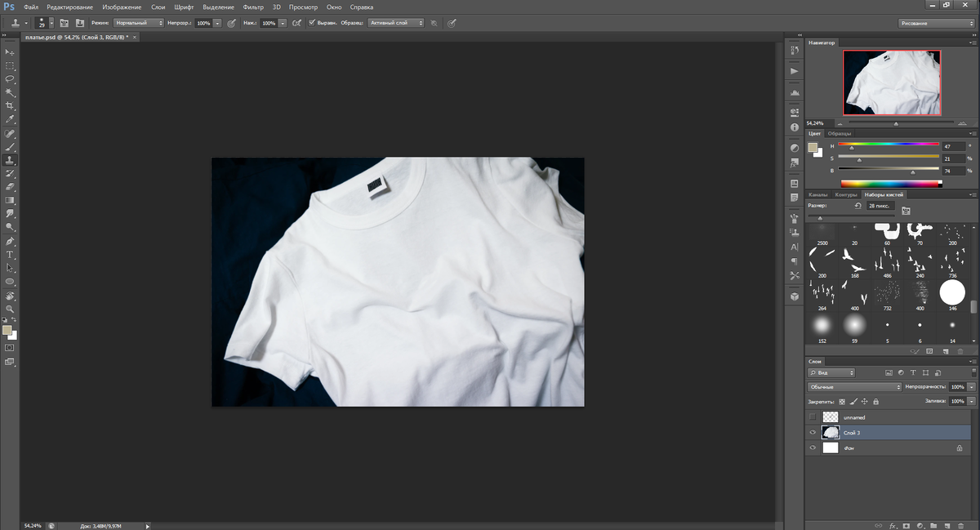Screen dimensions: 980x530
Task: Delete the selected layer
Action: 960,525
